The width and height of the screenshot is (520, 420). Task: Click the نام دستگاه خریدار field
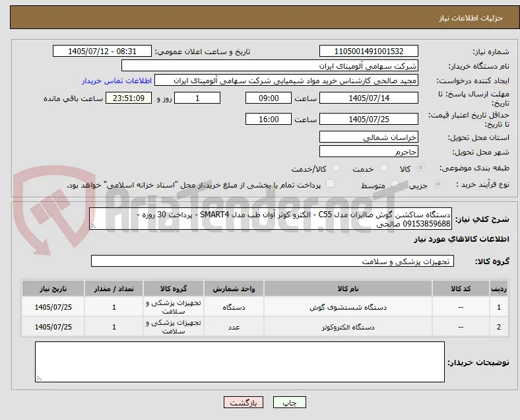[x=270, y=65]
